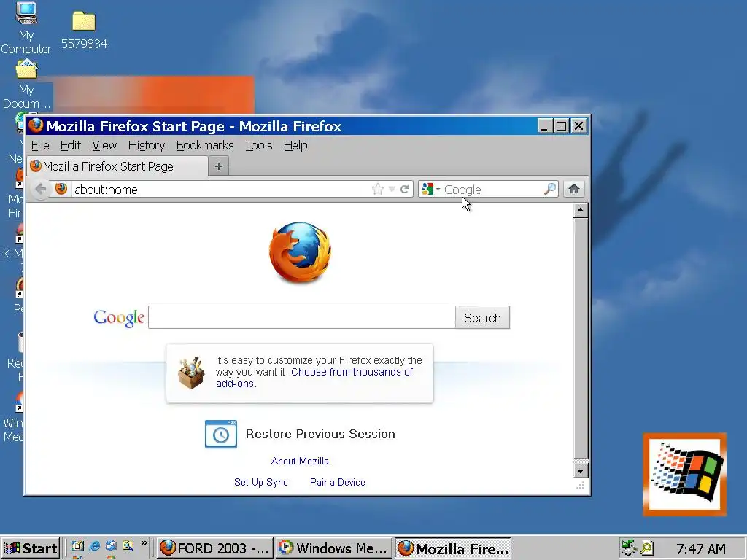Minimize the Firefox window
This screenshot has width=747, height=560.
(544, 126)
